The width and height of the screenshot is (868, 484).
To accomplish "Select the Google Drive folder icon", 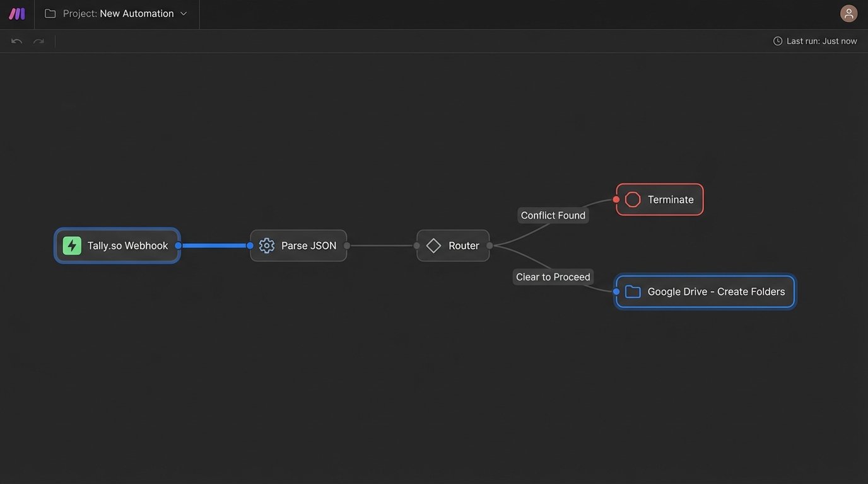I will click(x=633, y=291).
